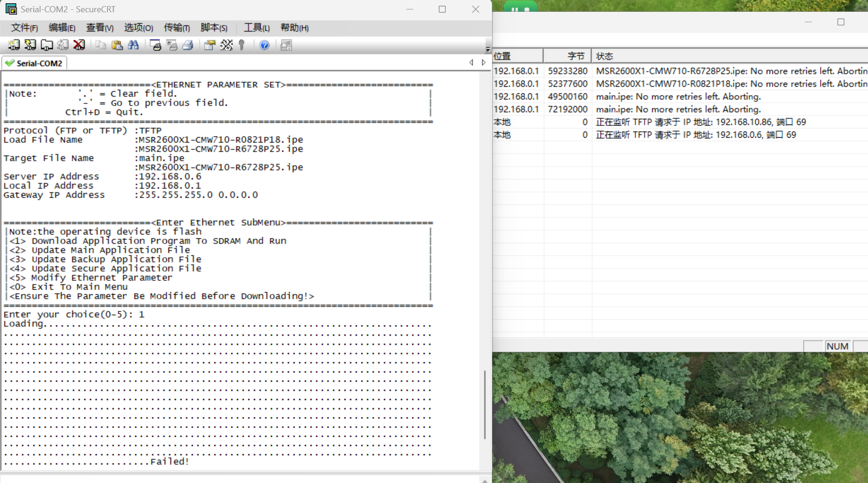This screenshot has width=868, height=483.
Task: Open the 选项(O) menu
Action: coord(139,28)
